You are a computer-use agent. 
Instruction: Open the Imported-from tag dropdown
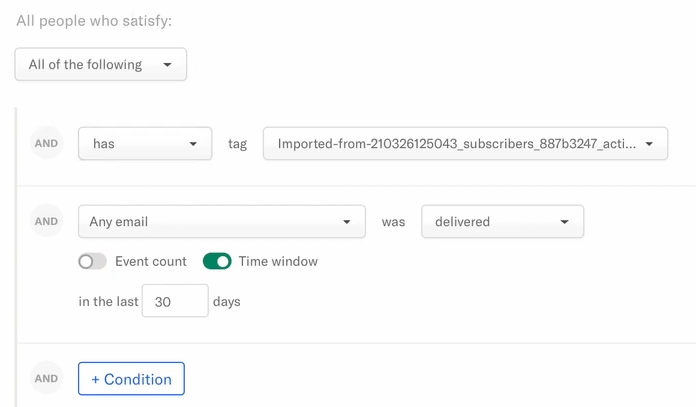point(465,143)
